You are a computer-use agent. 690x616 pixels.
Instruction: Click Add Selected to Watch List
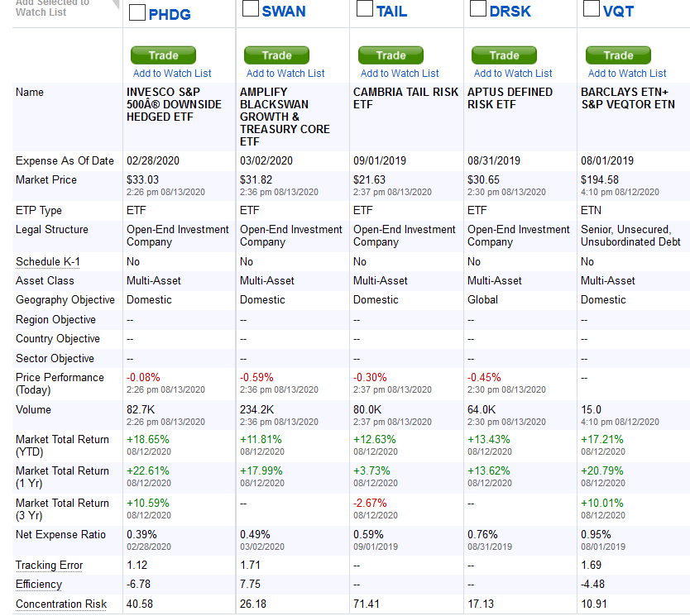coord(52,8)
